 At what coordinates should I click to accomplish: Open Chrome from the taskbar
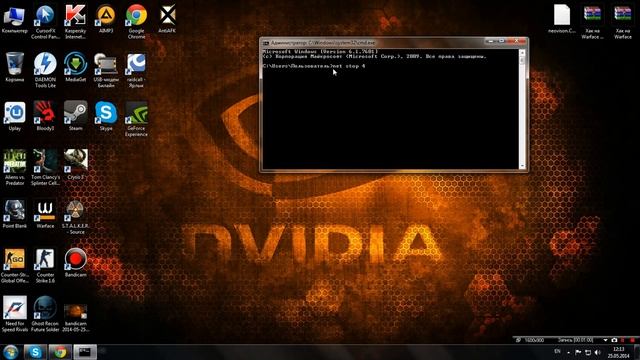coord(60,352)
